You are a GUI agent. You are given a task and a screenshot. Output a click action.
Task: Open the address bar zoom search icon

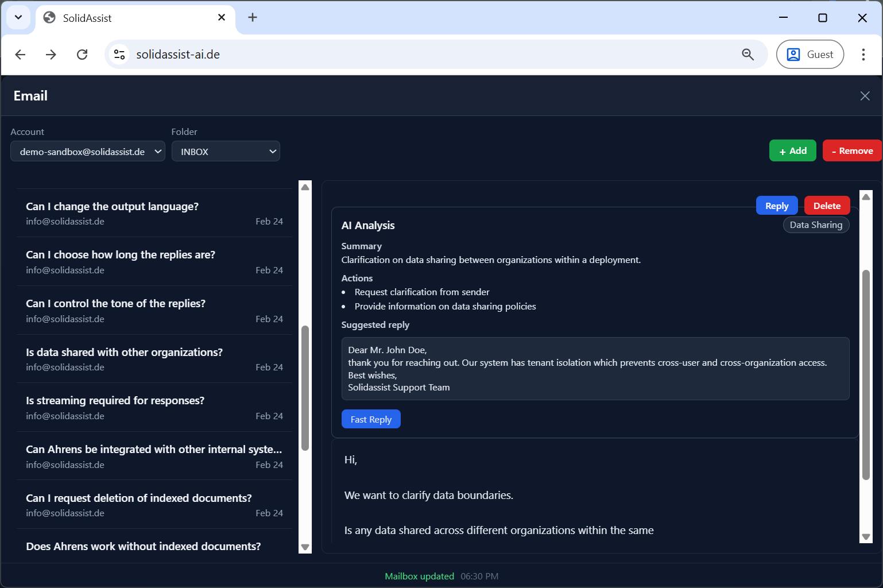(x=748, y=54)
